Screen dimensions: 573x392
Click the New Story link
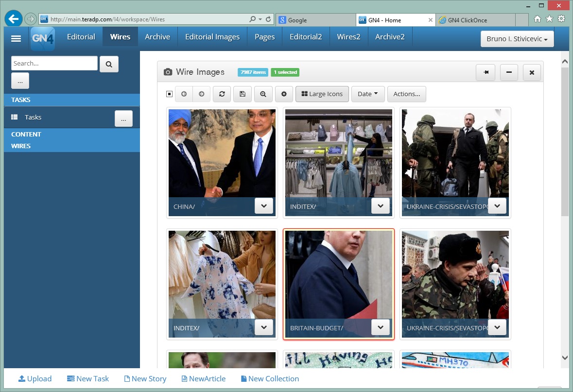(x=145, y=379)
